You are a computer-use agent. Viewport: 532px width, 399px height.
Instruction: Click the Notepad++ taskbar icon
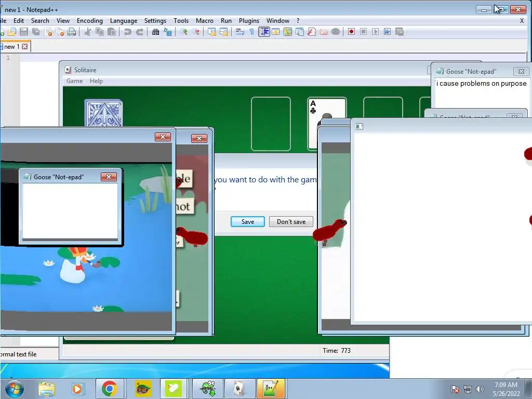click(x=270, y=389)
